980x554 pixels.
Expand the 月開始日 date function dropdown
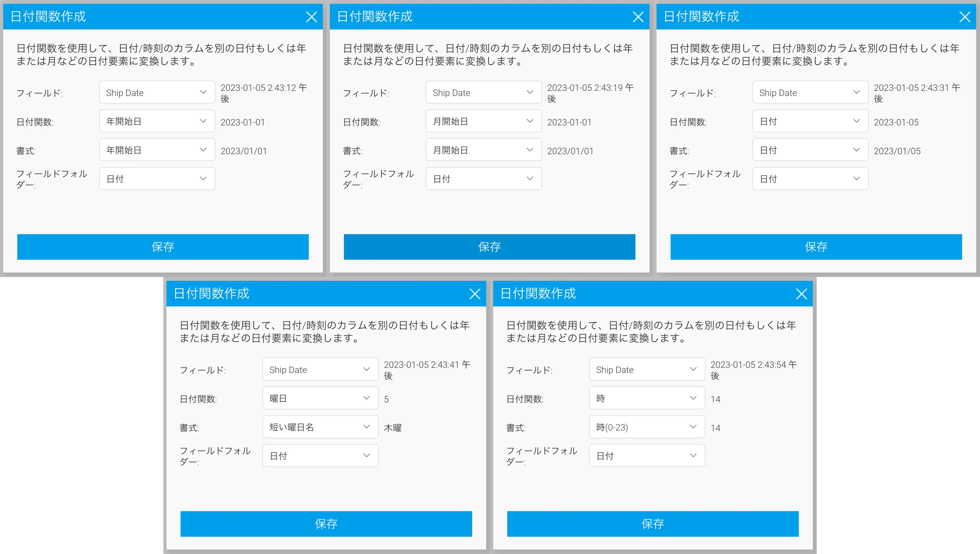[x=484, y=121]
